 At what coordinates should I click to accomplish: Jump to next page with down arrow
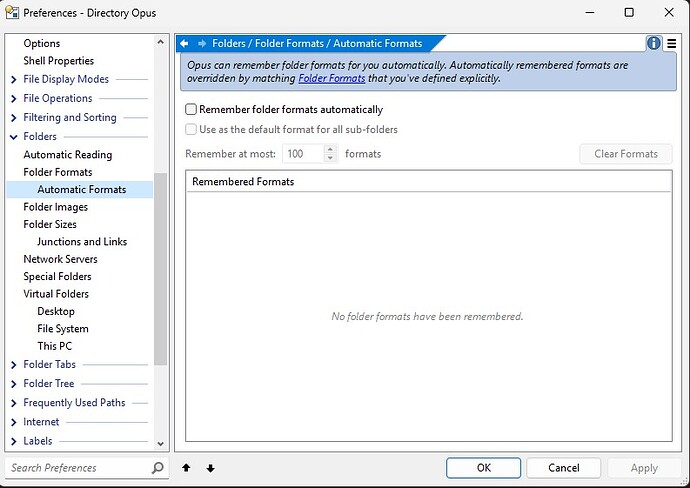210,468
